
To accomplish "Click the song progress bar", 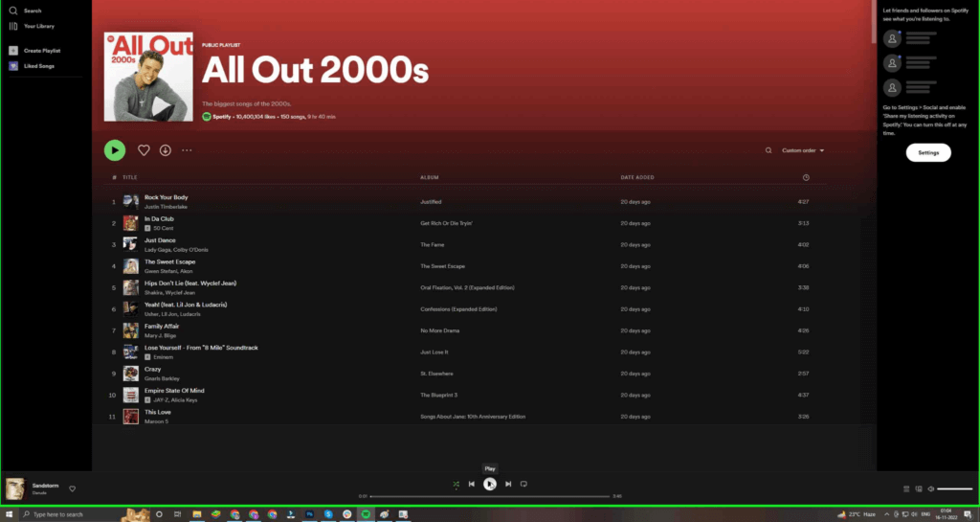I will tap(490, 496).
